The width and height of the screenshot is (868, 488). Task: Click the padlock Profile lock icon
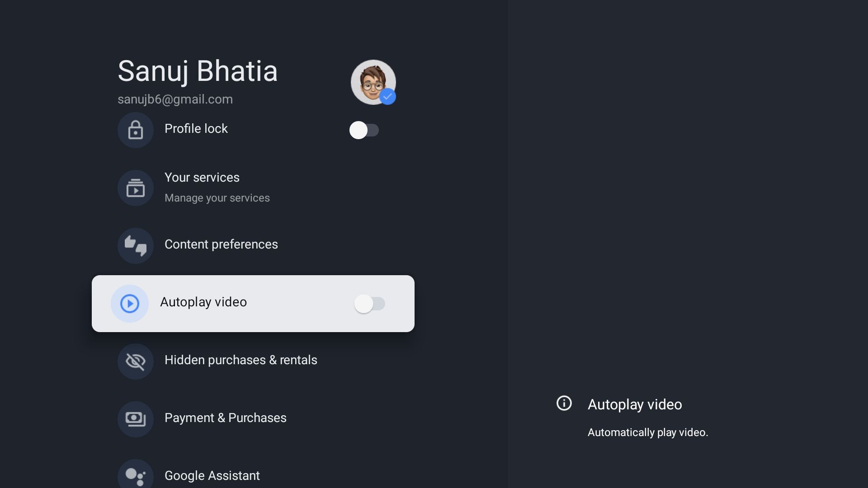135,130
